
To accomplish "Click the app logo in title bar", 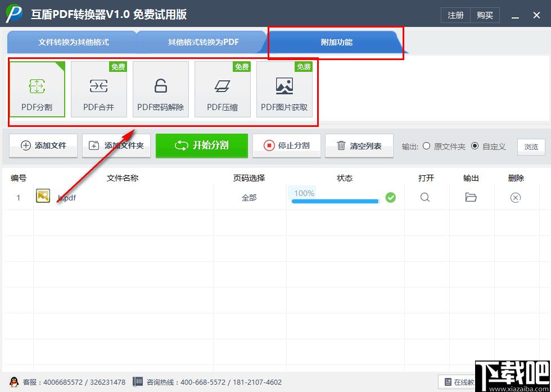I will click(14, 14).
